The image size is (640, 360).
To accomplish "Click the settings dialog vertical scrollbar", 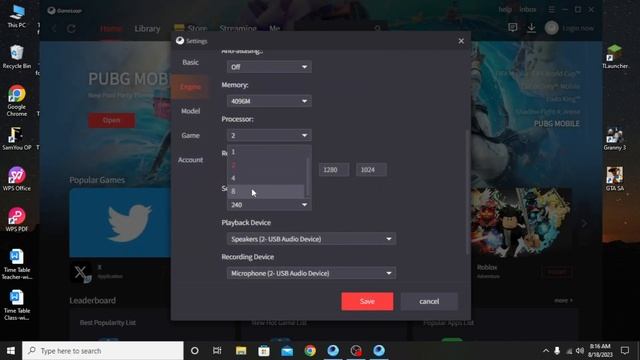I will (x=467, y=192).
